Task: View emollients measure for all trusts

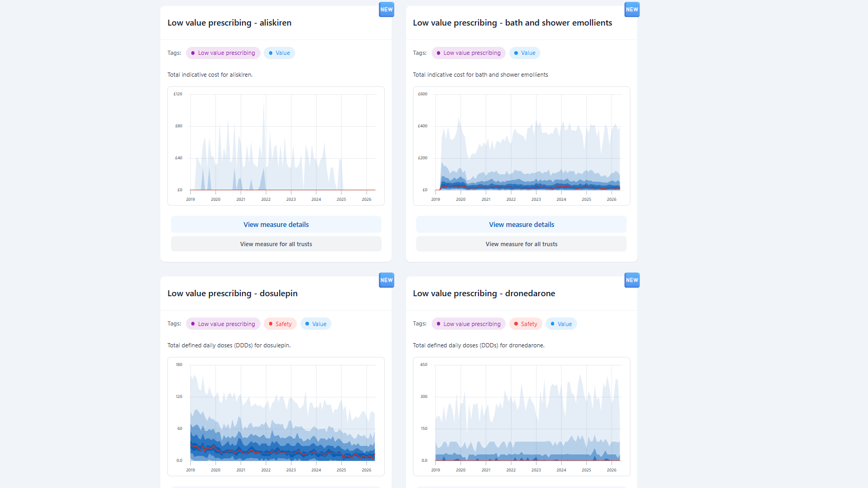Action: [x=521, y=244]
